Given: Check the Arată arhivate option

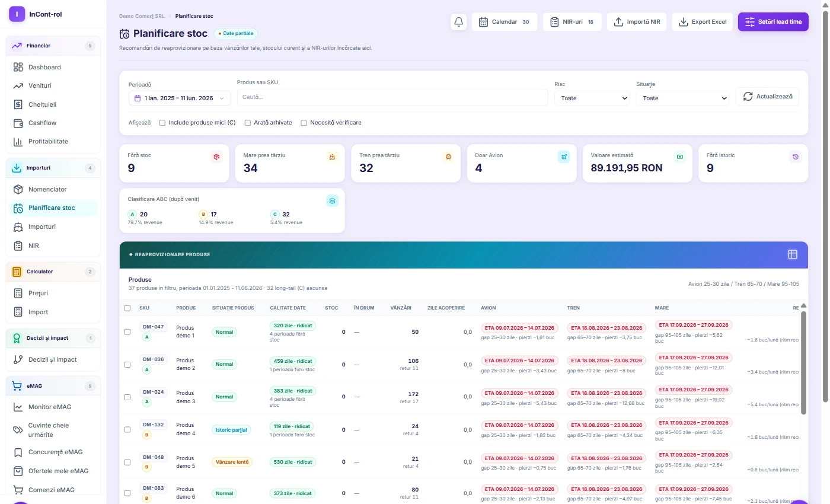Looking at the screenshot, I should pyautogui.click(x=248, y=123).
